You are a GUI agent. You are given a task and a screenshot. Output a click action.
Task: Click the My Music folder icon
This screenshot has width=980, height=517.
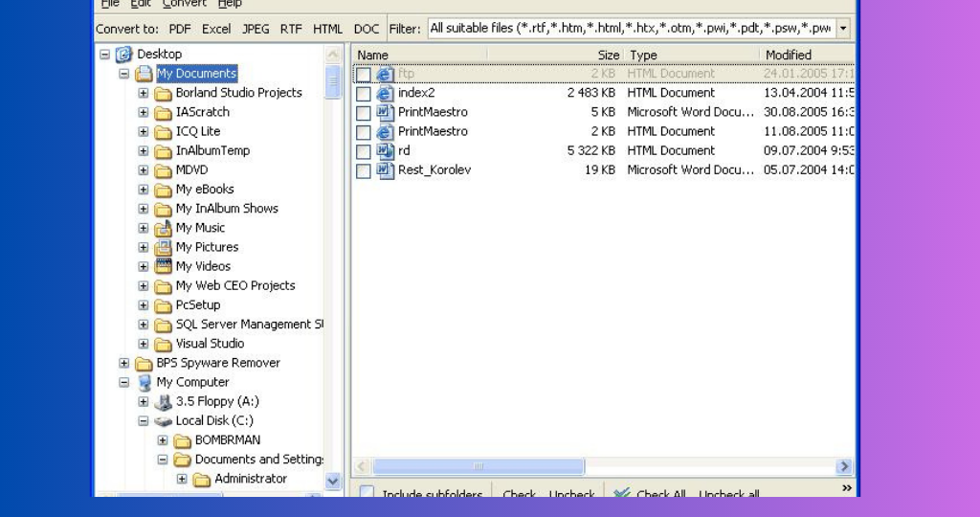point(163,228)
